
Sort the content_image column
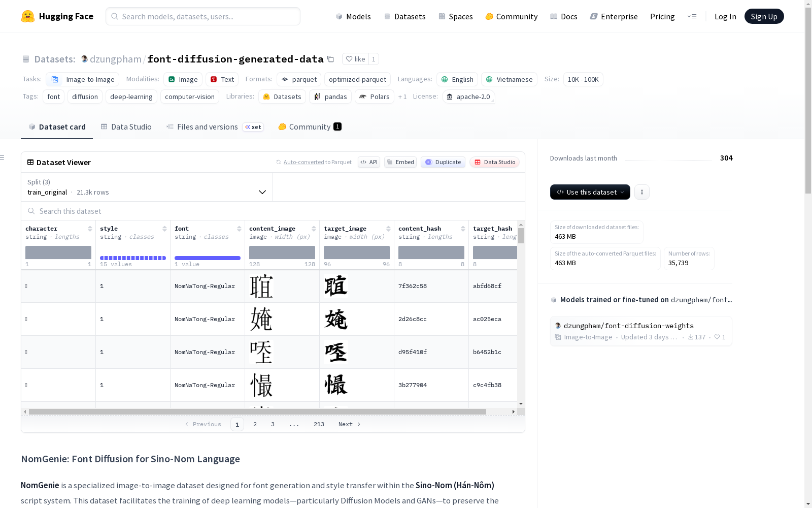pos(314,229)
